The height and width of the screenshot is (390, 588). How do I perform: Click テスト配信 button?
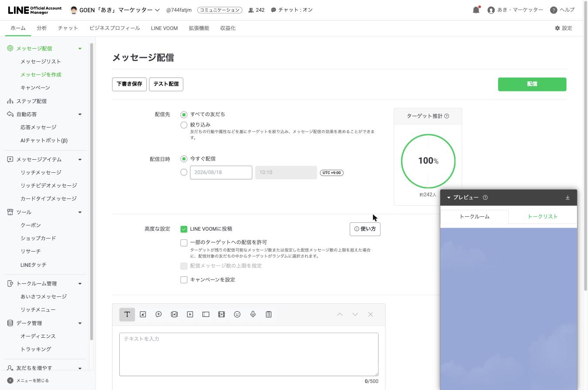[166, 84]
